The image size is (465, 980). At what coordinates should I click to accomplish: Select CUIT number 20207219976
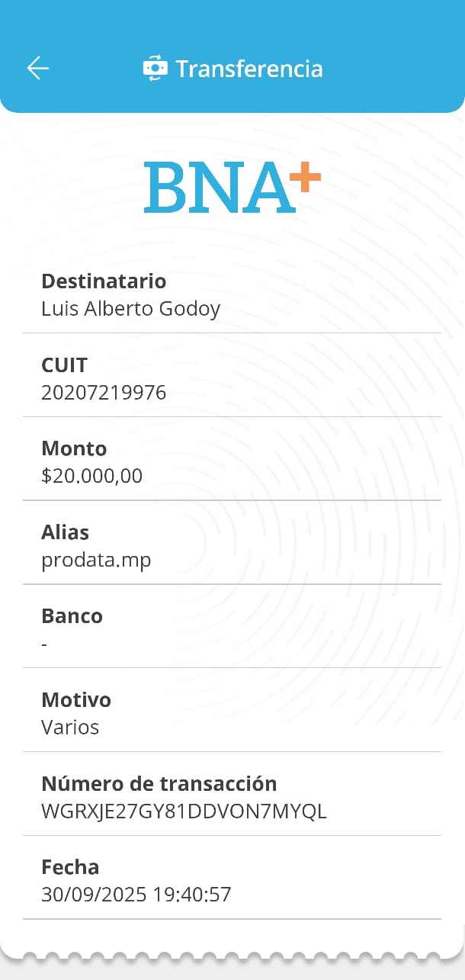click(104, 393)
